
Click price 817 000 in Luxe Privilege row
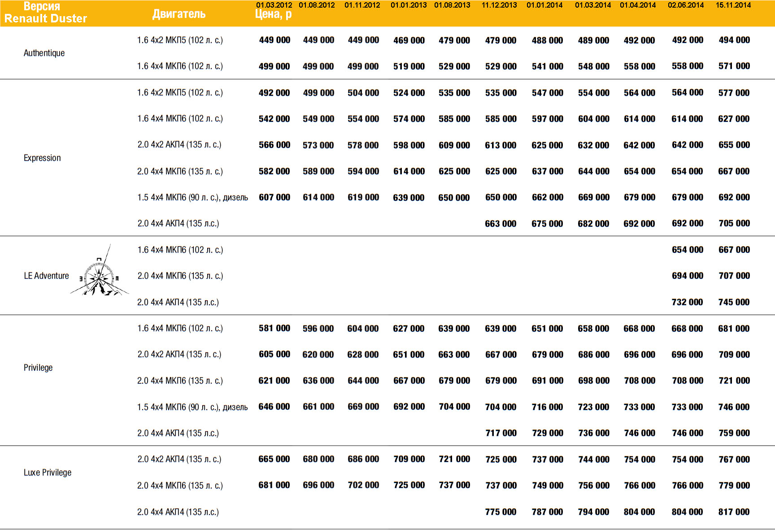pos(734,512)
